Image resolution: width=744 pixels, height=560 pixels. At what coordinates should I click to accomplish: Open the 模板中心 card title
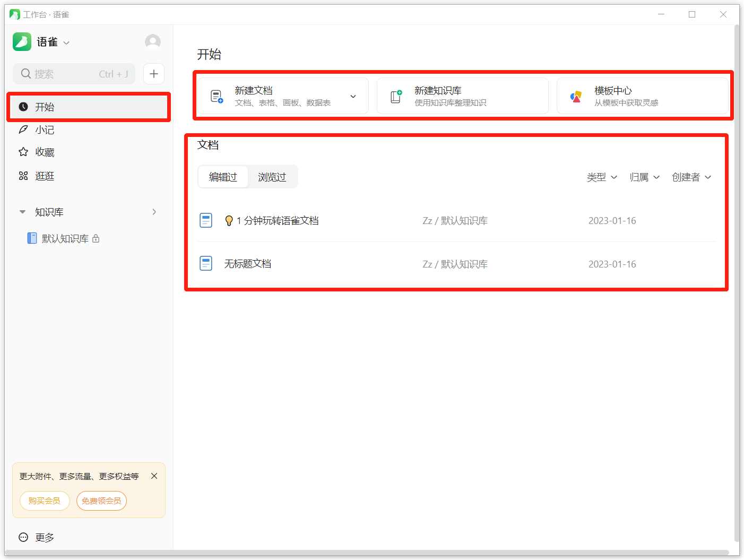[x=613, y=91]
